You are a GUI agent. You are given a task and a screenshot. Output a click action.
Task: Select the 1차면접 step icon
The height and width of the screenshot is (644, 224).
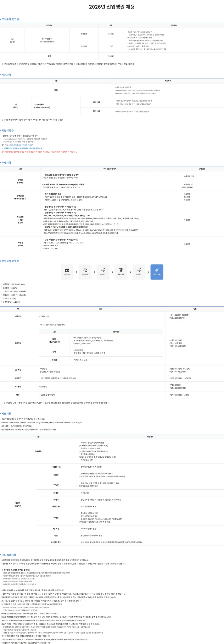click(x=103, y=272)
